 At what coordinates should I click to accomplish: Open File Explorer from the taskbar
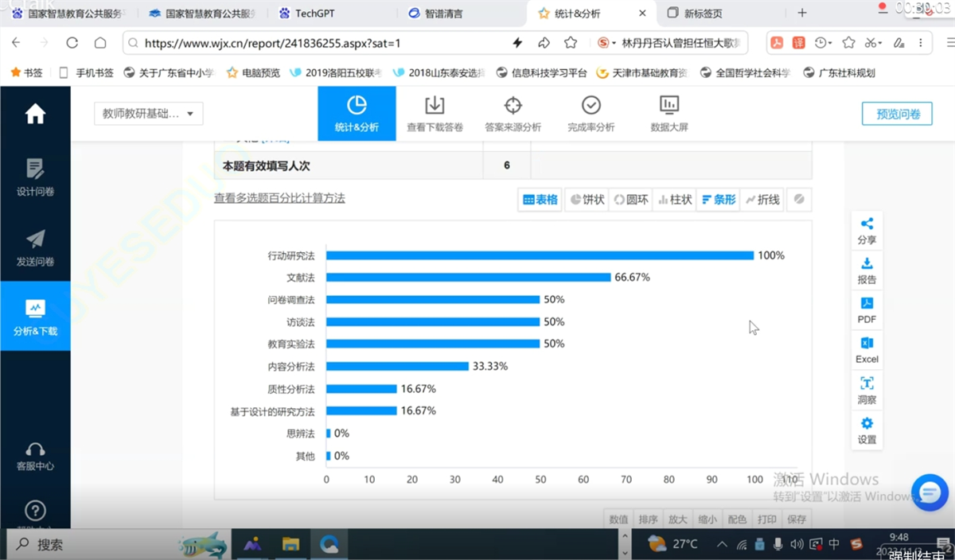click(290, 545)
